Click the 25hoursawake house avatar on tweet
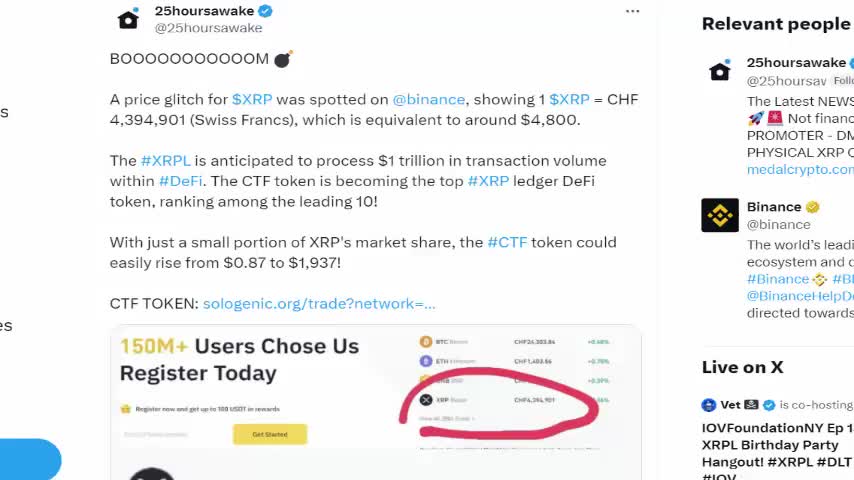 click(128, 19)
